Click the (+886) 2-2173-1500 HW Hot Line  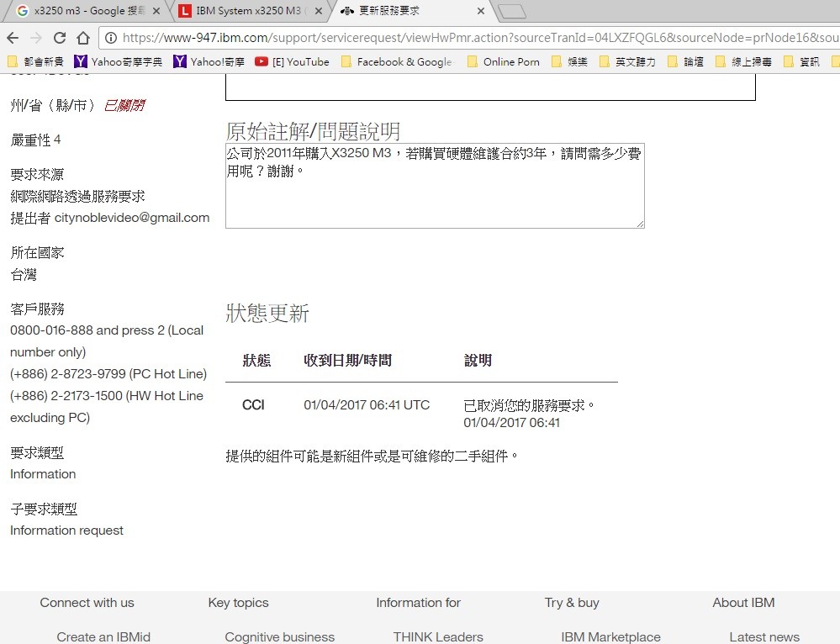click(x=107, y=396)
